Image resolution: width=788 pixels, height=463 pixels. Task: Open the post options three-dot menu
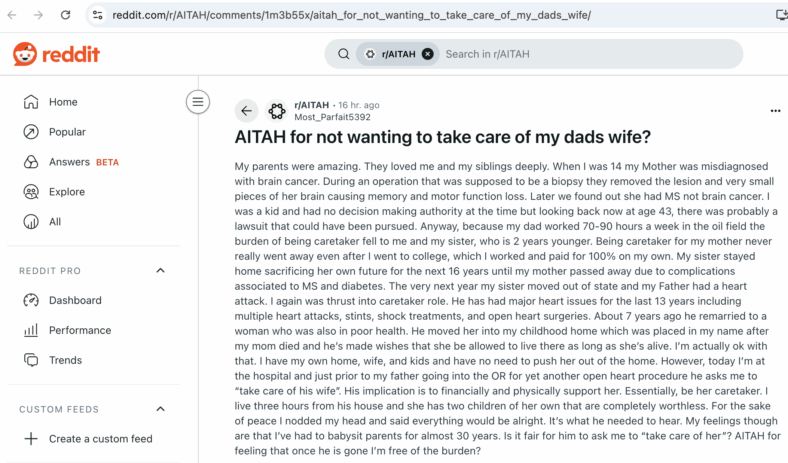tap(775, 111)
